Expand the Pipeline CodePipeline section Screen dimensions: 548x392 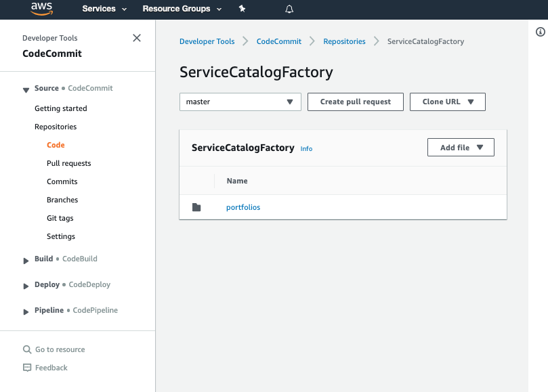pyautogui.click(x=26, y=312)
